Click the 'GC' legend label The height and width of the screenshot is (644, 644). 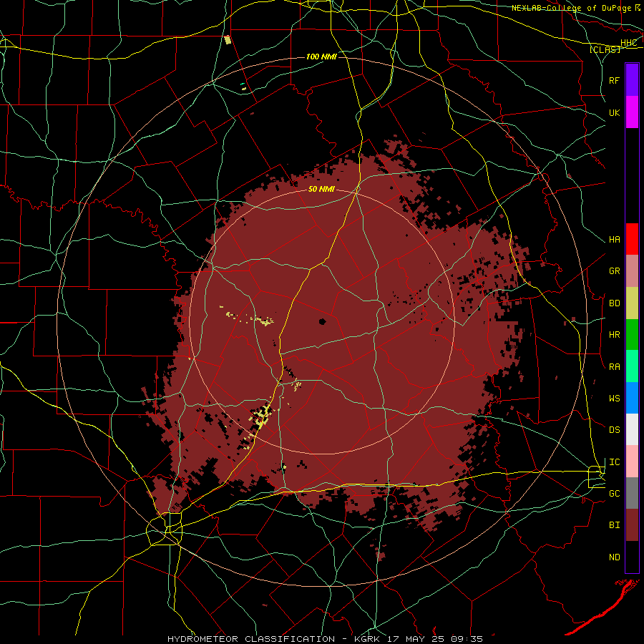[615, 494]
